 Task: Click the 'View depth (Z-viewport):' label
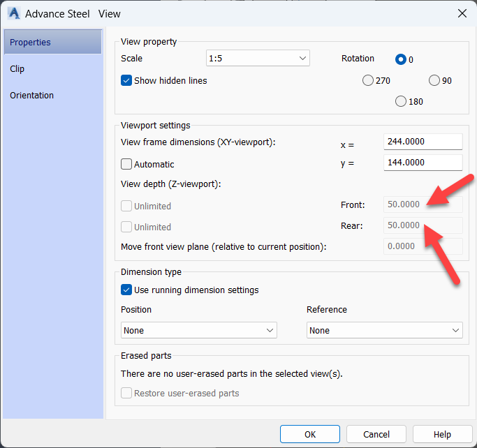pyautogui.click(x=170, y=184)
